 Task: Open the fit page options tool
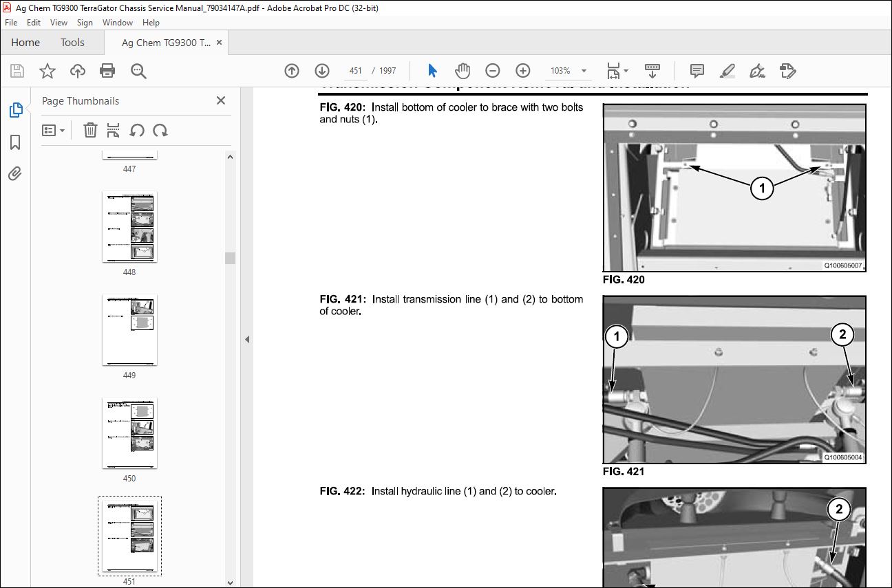coord(613,71)
